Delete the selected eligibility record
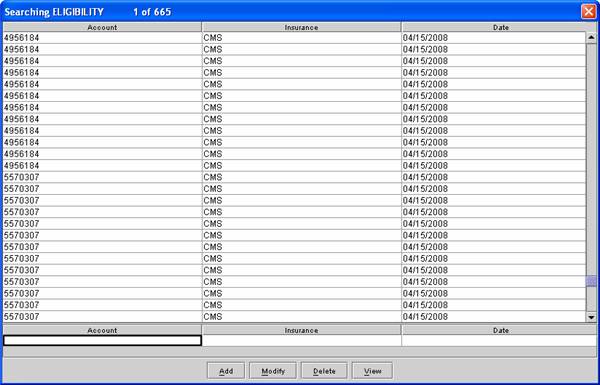The image size is (600, 385). pyautogui.click(x=324, y=371)
